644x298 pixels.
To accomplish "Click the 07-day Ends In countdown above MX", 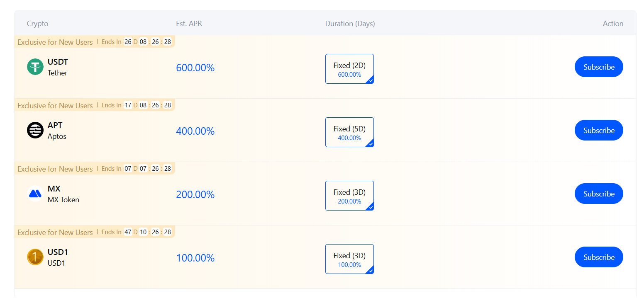I will (137, 169).
